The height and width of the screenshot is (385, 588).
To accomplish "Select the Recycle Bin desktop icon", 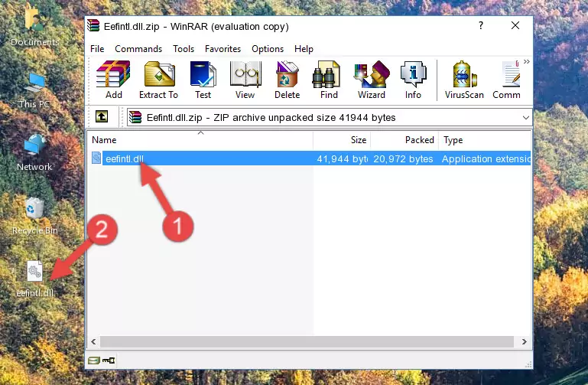I will click(35, 217).
